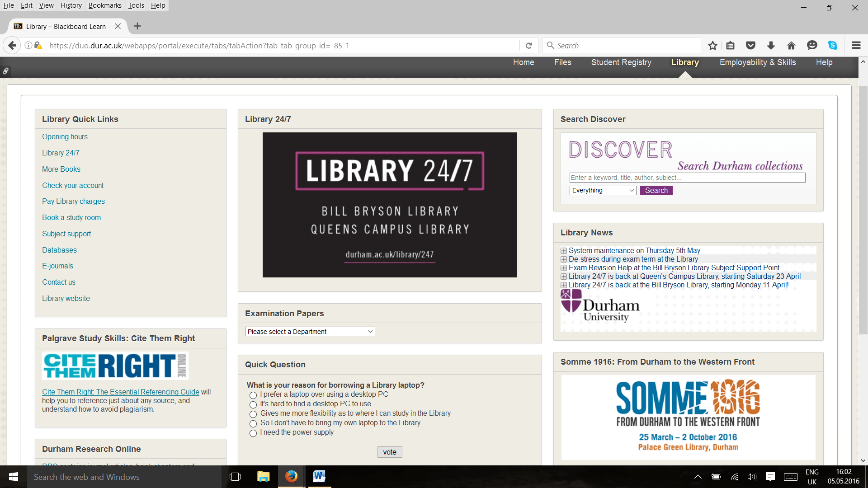Switch to the Student Registry tab
Viewport: 868px width, 488px height.
[x=621, y=62]
